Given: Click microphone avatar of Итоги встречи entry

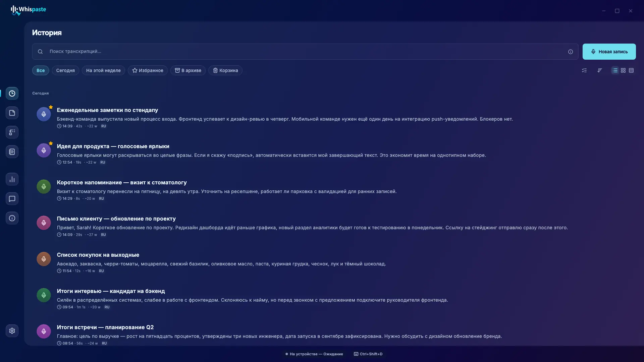Looking at the screenshot, I should [44, 331].
